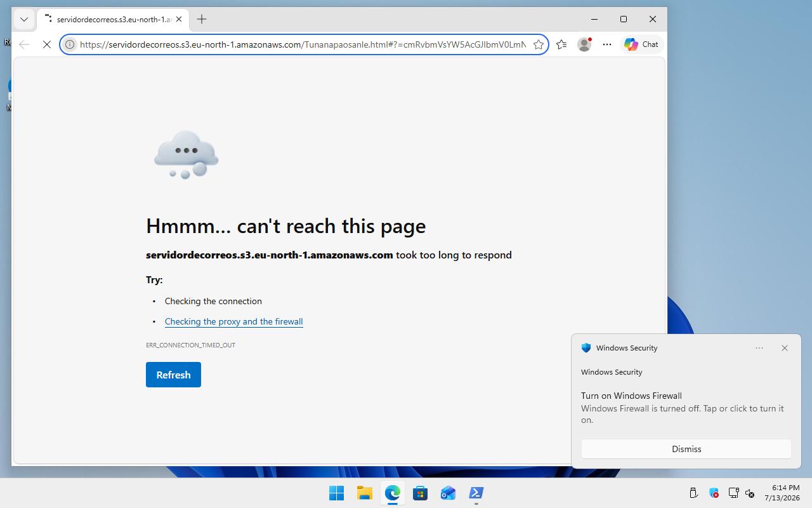Open a new tab with plus button
This screenshot has height=508, width=812.
(x=202, y=19)
